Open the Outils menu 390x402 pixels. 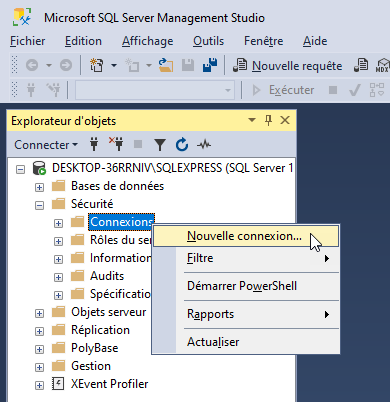209,41
